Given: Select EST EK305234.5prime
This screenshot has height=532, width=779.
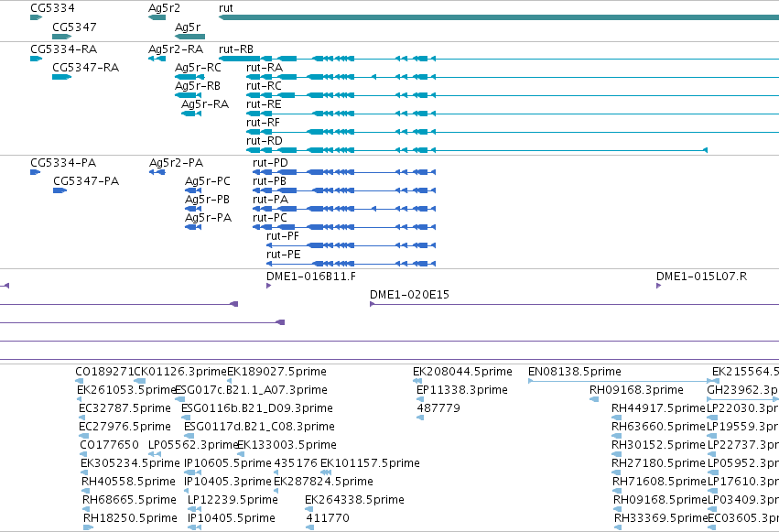Looking at the screenshot, I should click(130, 463).
